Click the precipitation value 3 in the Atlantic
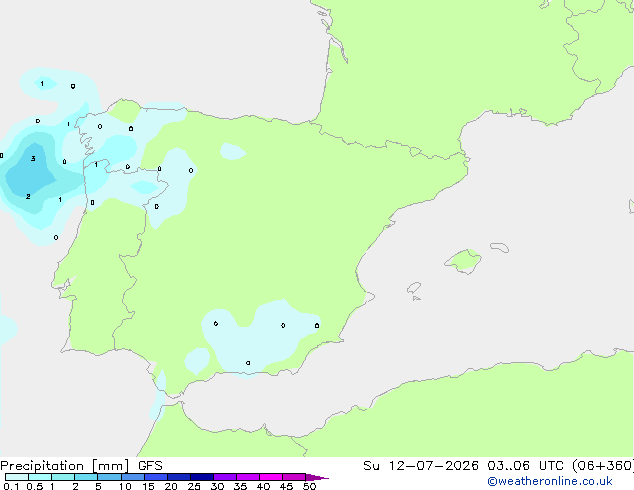The height and width of the screenshot is (490, 634). coord(33,158)
